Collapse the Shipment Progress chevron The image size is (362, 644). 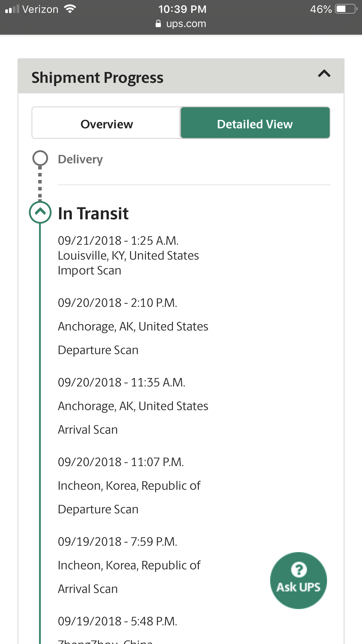pyautogui.click(x=324, y=73)
